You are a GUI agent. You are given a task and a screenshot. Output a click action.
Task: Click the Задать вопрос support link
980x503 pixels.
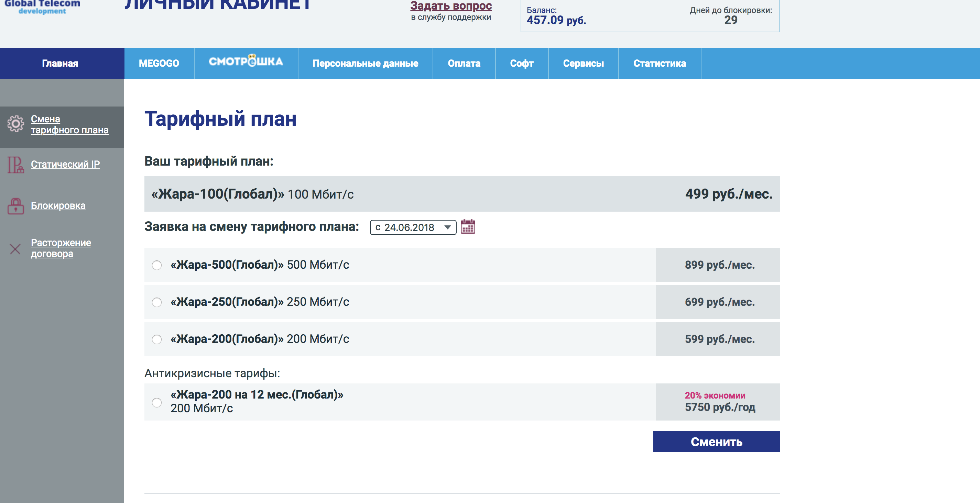tap(451, 6)
